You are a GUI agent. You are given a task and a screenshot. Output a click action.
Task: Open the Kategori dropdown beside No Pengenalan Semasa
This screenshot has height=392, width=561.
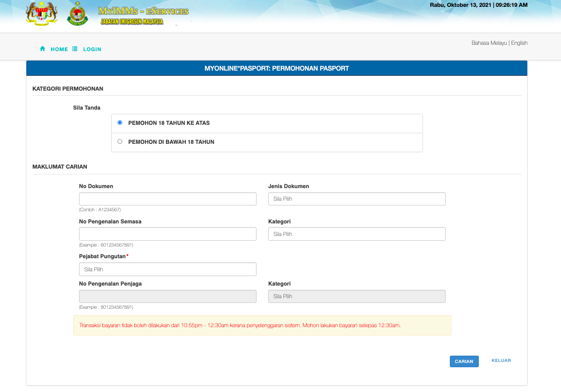pyautogui.click(x=356, y=233)
